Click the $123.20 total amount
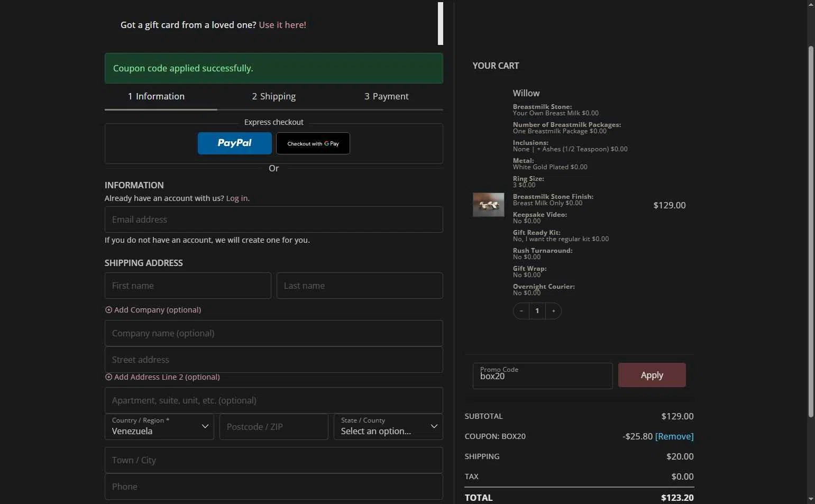The width and height of the screenshot is (815, 504). [677, 498]
